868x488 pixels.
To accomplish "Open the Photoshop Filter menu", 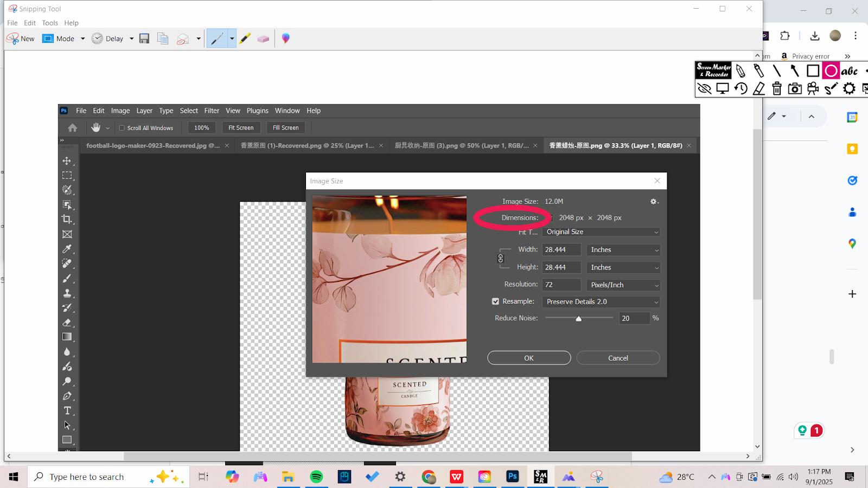I will click(212, 111).
